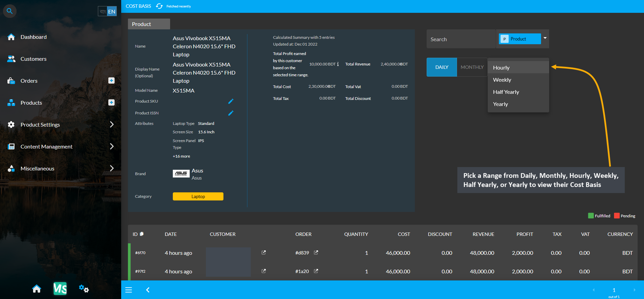
Task: Switch language to EN
Action: (112, 11)
